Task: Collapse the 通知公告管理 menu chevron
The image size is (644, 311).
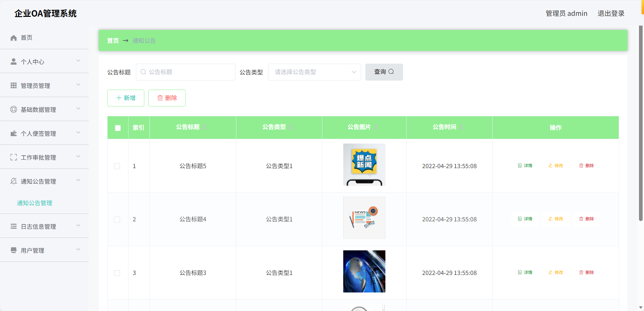Action: pyautogui.click(x=78, y=180)
